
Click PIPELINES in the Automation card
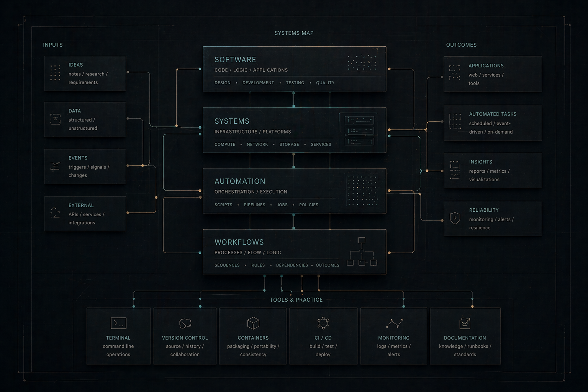pyautogui.click(x=254, y=205)
